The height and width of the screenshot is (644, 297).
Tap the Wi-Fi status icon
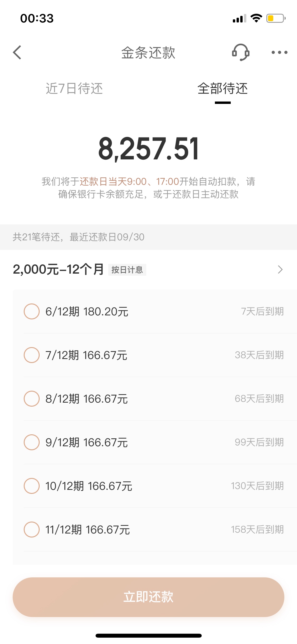[256, 18]
